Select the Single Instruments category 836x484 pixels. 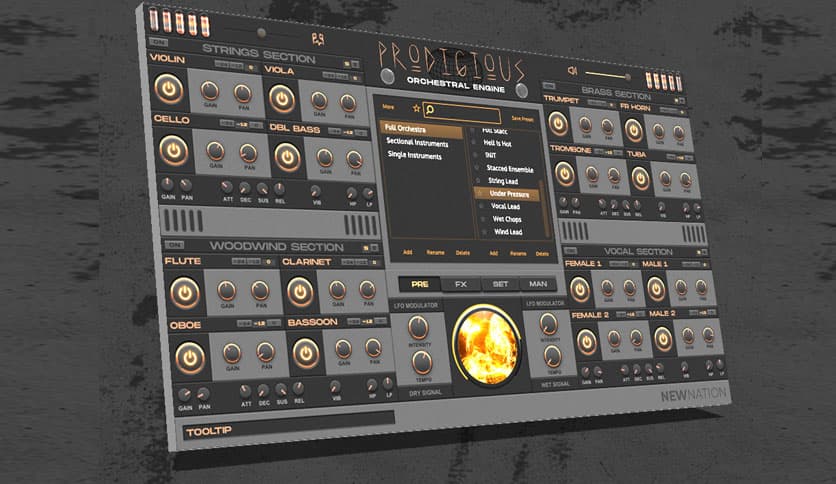[x=415, y=155]
